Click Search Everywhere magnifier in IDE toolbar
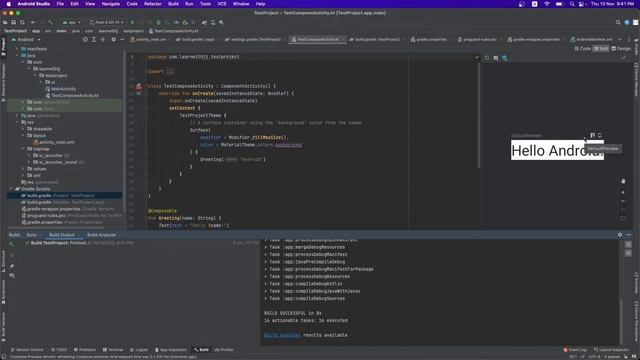640x360 pixels. pos(618,22)
